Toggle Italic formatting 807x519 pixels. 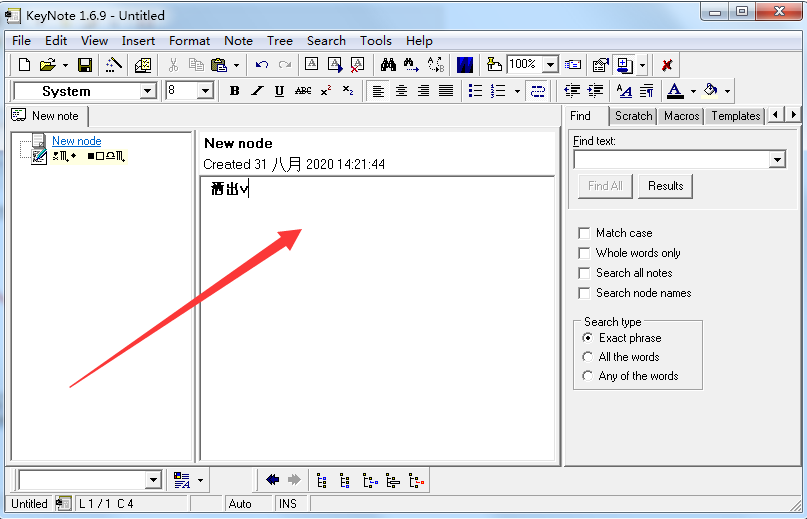click(x=257, y=91)
